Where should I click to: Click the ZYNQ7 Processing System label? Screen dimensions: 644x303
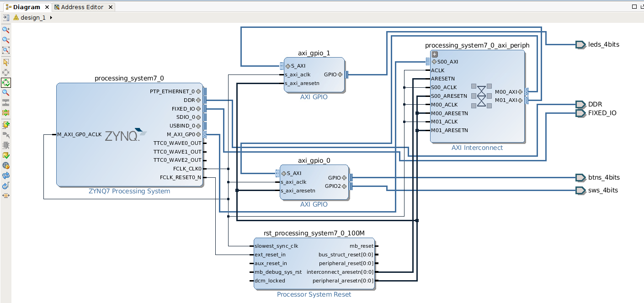pyautogui.click(x=129, y=191)
